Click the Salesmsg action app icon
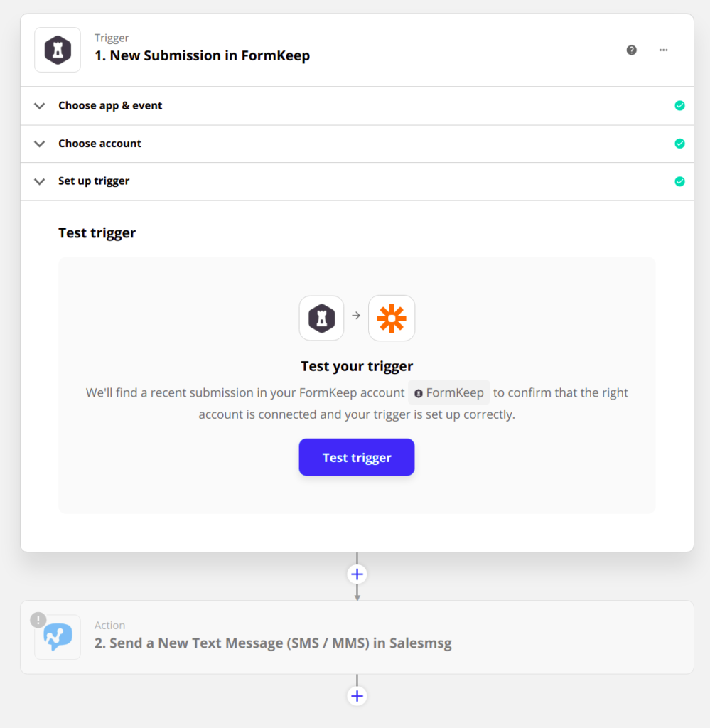710x728 pixels. tap(58, 637)
